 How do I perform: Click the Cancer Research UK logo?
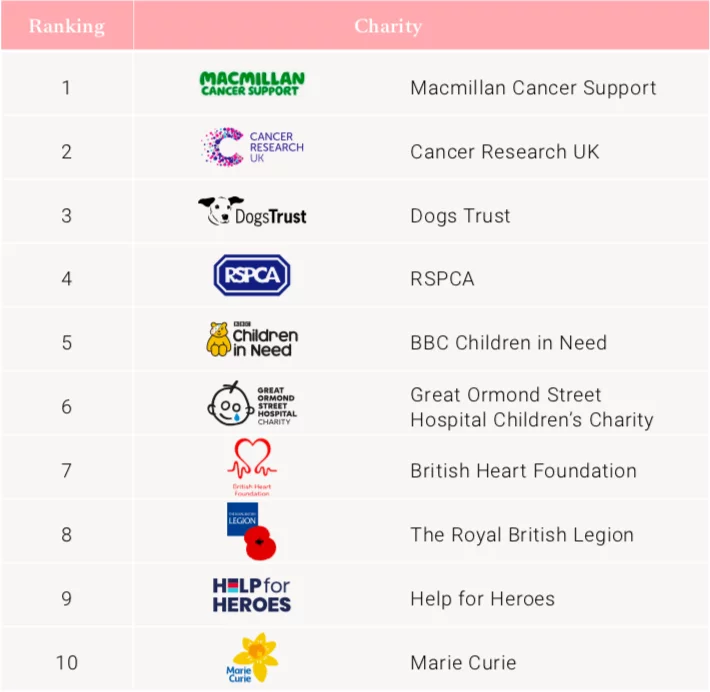pos(252,147)
